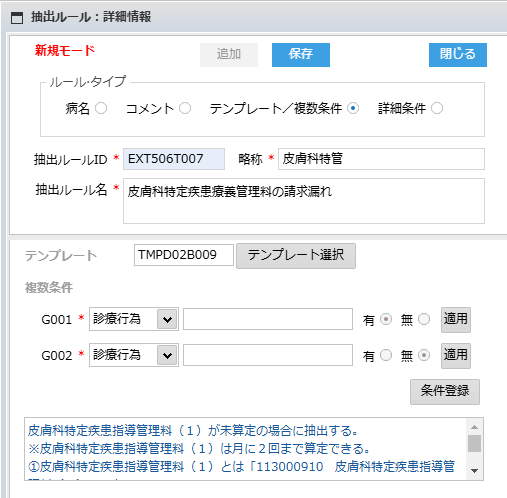This screenshot has height=498, width=507.
Task: Click the 抽出ルール名 text area
Action: [304, 201]
